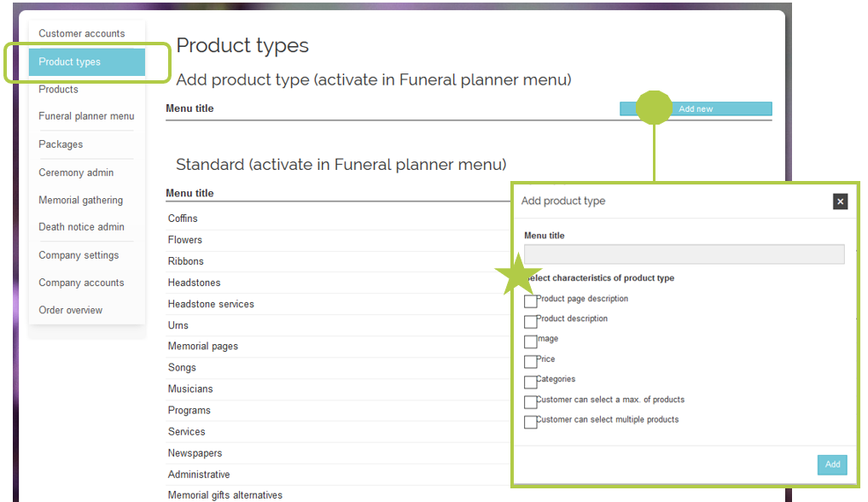Open Company settings
868x502 pixels.
coord(79,255)
